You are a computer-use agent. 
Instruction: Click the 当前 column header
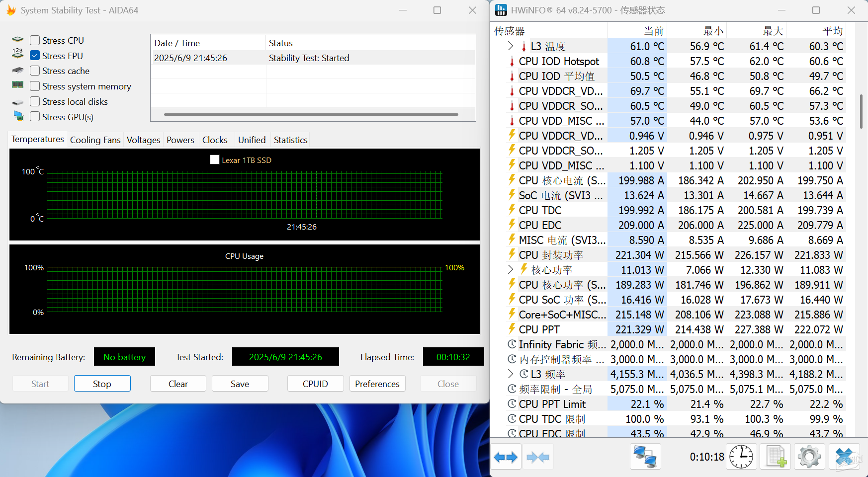pyautogui.click(x=637, y=31)
